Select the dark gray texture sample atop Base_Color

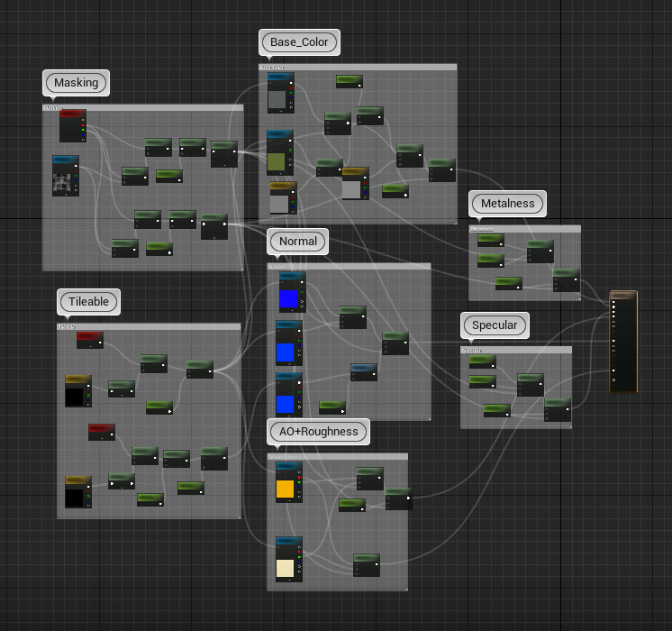point(281,93)
